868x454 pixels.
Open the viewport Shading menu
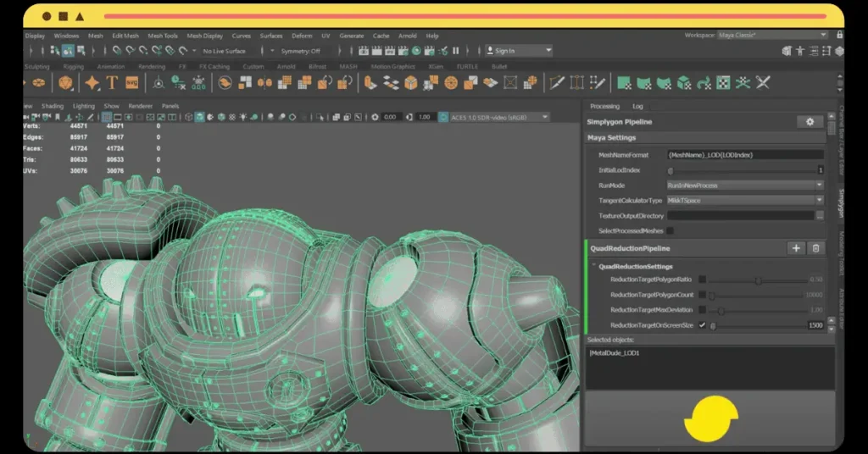coord(53,106)
